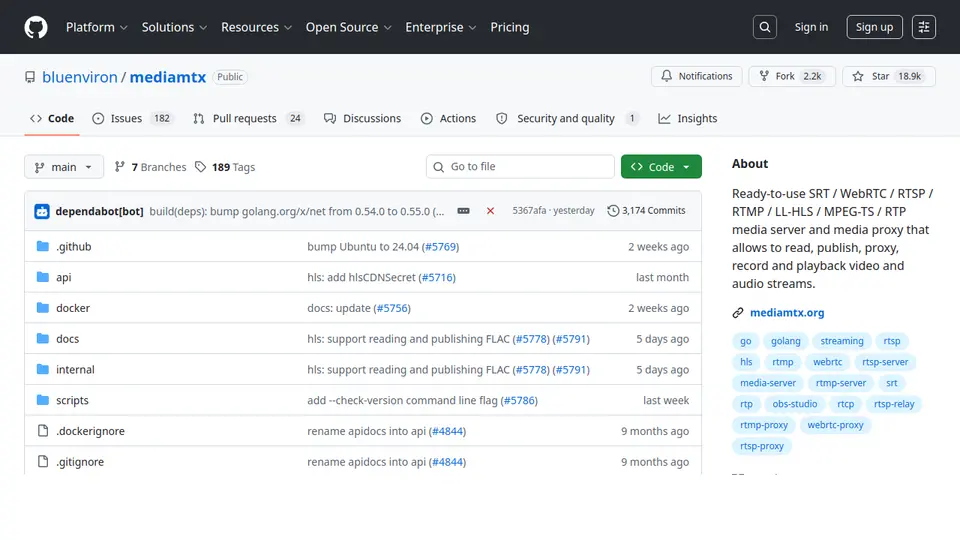Select the go topic tag

tap(745, 341)
